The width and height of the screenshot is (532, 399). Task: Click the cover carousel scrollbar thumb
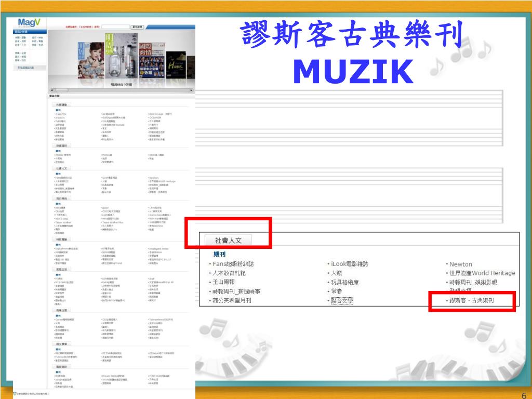click(x=61, y=90)
